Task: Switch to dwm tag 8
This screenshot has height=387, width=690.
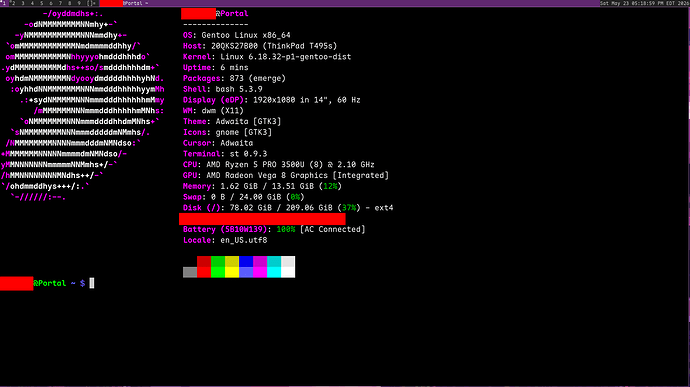Action: (70, 3)
